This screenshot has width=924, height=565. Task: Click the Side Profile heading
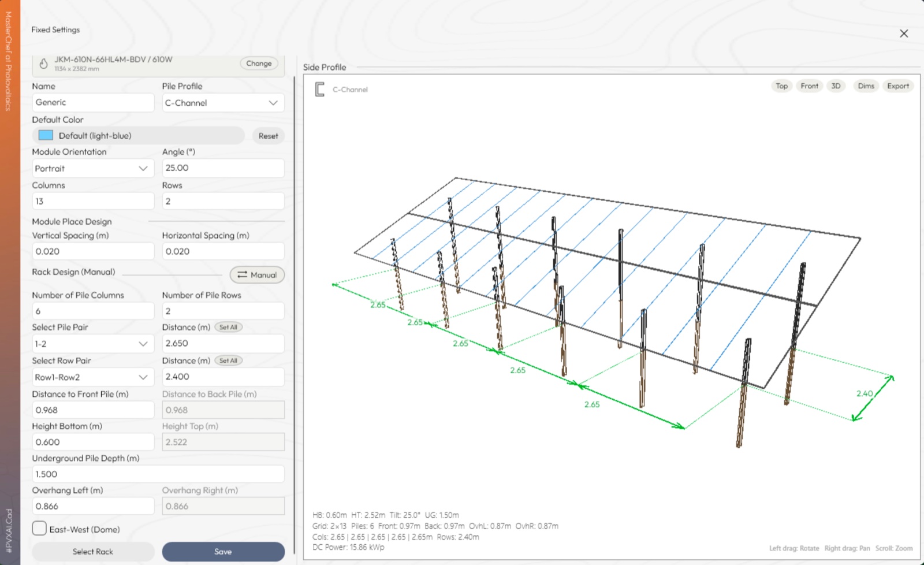pyautogui.click(x=325, y=67)
